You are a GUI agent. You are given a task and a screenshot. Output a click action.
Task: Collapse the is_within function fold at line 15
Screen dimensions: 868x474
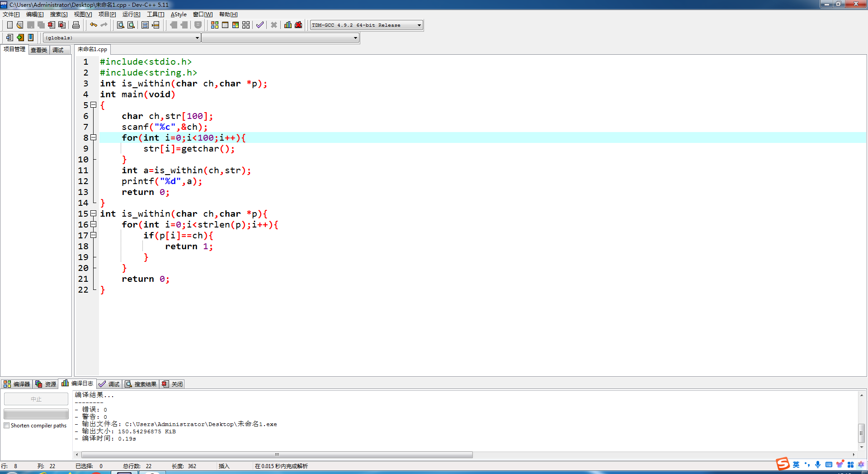point(94,213)
